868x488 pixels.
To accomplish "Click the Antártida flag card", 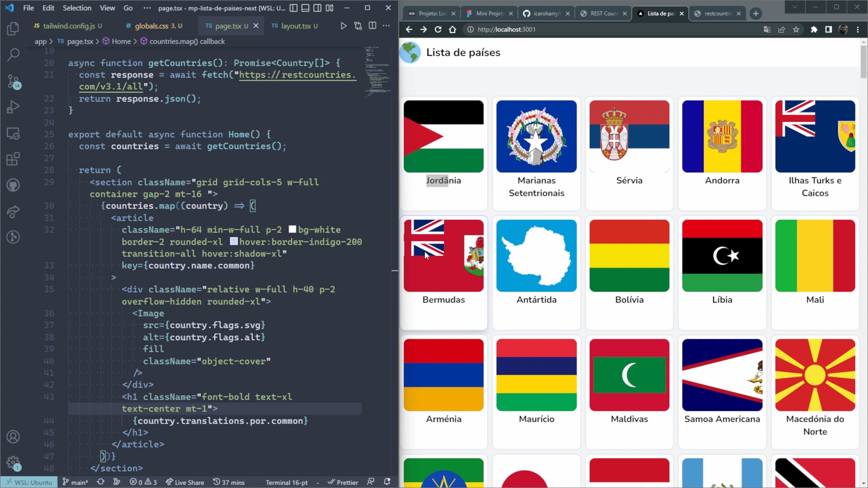I will pyautogui.click(x=537, y=272).
